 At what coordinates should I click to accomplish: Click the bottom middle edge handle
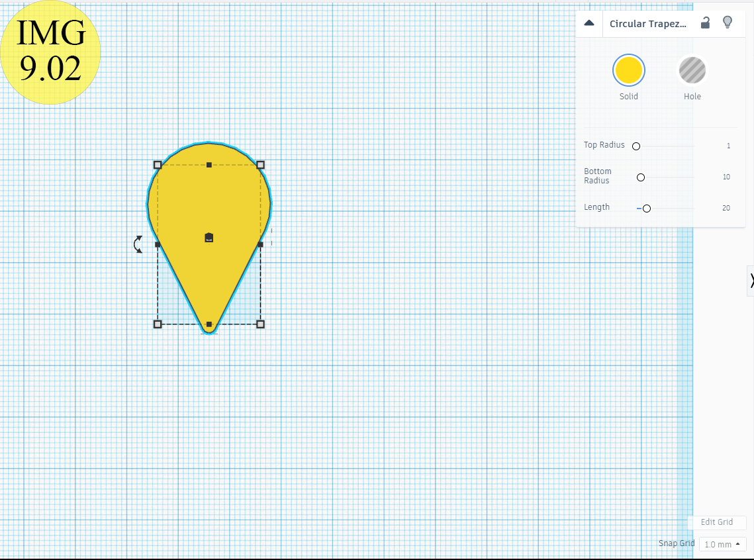click(209, 324)
